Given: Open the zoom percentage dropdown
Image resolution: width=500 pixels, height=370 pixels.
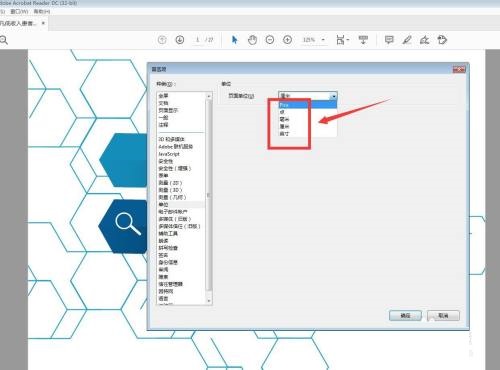Looking at the screenshot, I should pos(323,40).
